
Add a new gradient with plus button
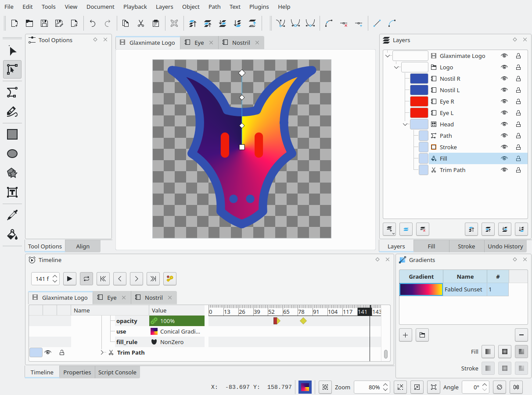pyautogui.click(x=405, y=335)
